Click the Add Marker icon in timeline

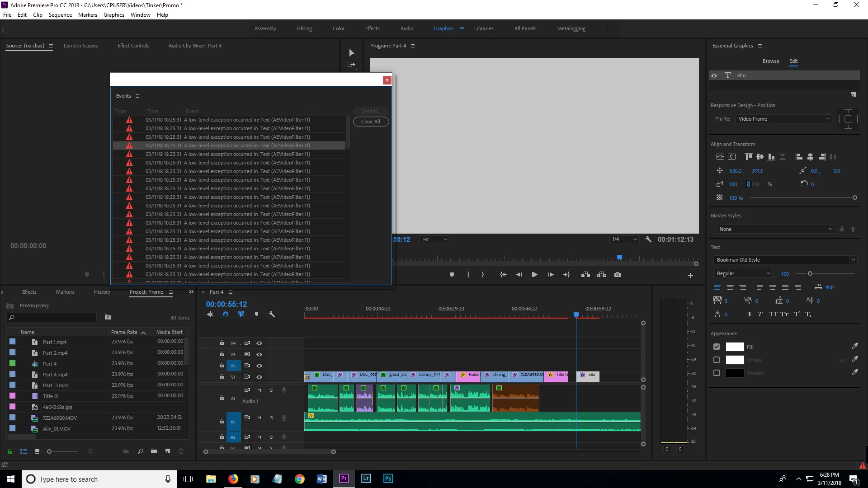tap(256, 314)
